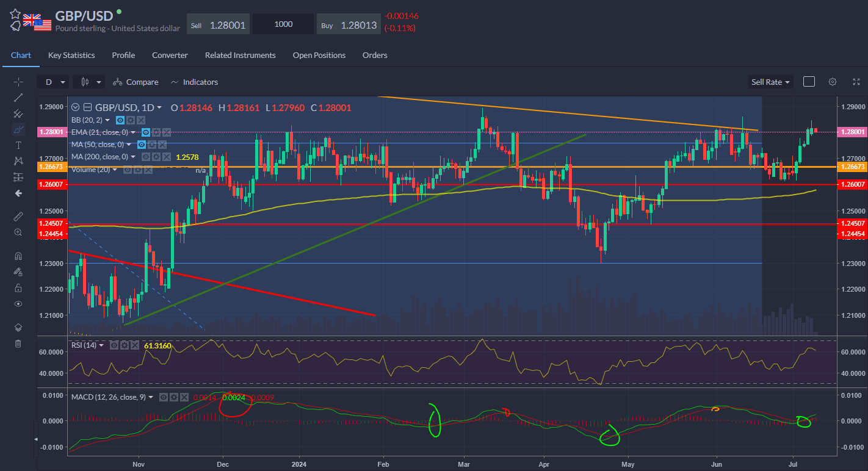Add GBP/USD to favorites with star
868x471 pixels.
click(15, 14)
